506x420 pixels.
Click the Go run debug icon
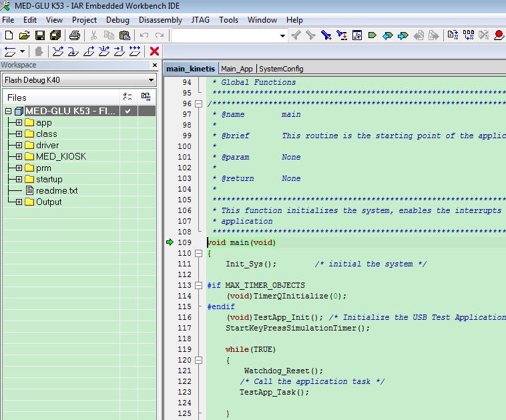coord(135,51)
